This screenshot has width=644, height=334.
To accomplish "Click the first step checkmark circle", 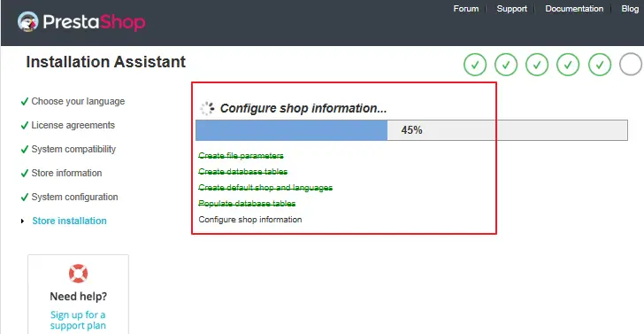I will 475,65.
